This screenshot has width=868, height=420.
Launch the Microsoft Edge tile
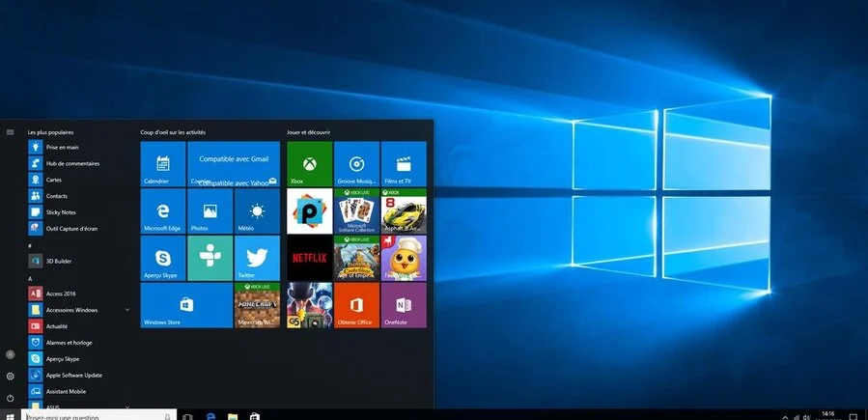(x=163, y=210)
